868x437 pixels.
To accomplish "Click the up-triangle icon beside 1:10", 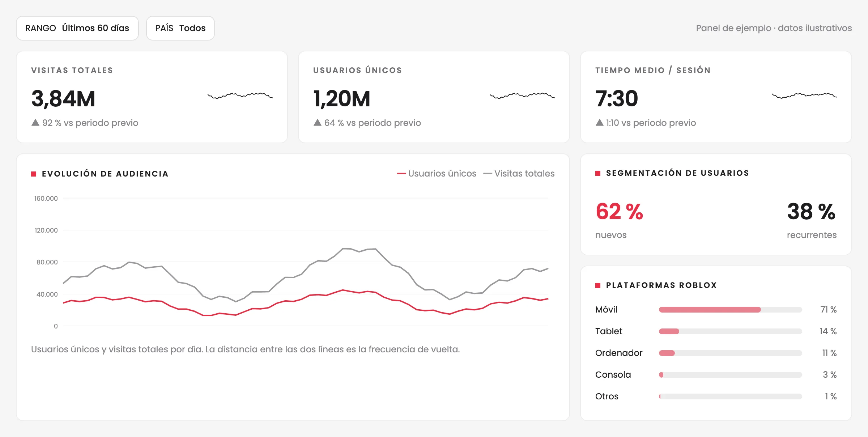I will click(600, 123).
